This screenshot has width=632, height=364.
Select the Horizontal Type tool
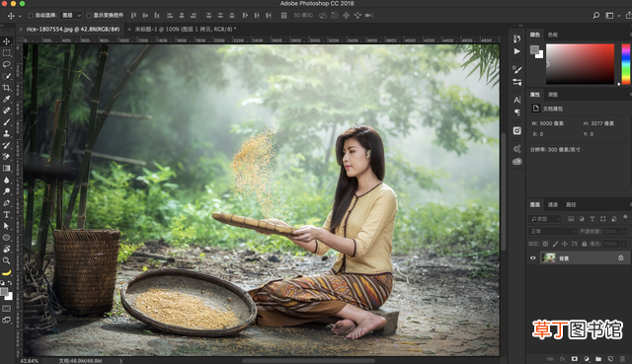[7, 215]
